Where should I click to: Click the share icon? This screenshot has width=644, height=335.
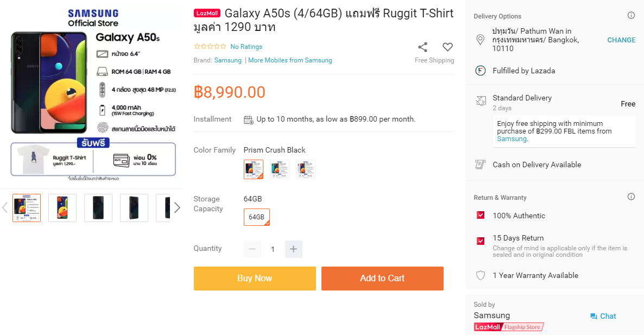(422, 47)
